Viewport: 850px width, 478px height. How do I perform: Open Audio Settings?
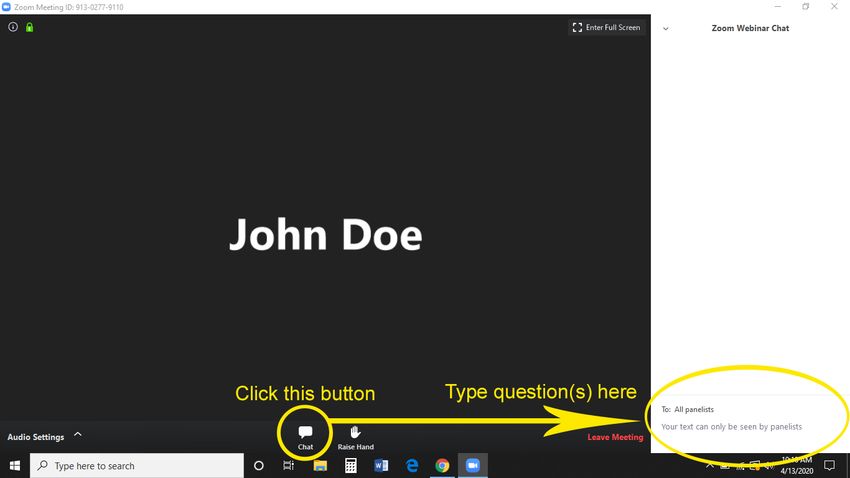(x=36, y=437)
